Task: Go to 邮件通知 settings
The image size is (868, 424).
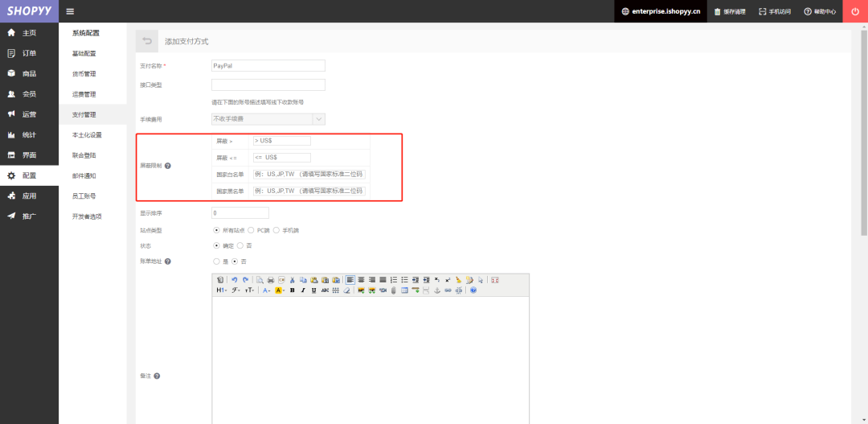Action: (x=84, y=175)
